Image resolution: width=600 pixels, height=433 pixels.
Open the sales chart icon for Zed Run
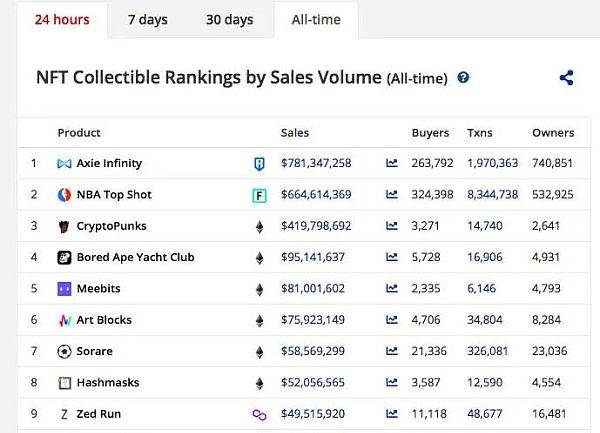(391, 413)
